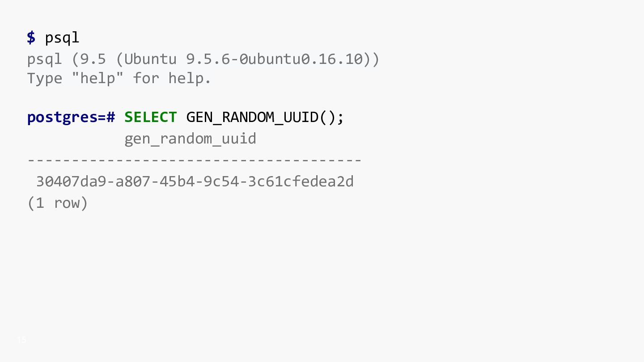Click the UUID segment a807
This screenshot has height=362, width=644.
click(x=133, y=182)
